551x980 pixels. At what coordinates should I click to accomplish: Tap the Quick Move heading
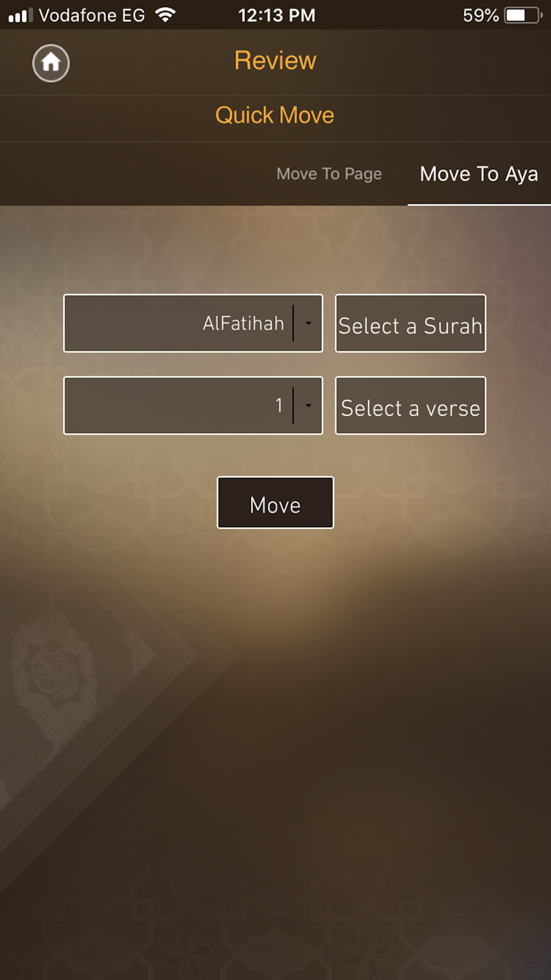point(275,115)
